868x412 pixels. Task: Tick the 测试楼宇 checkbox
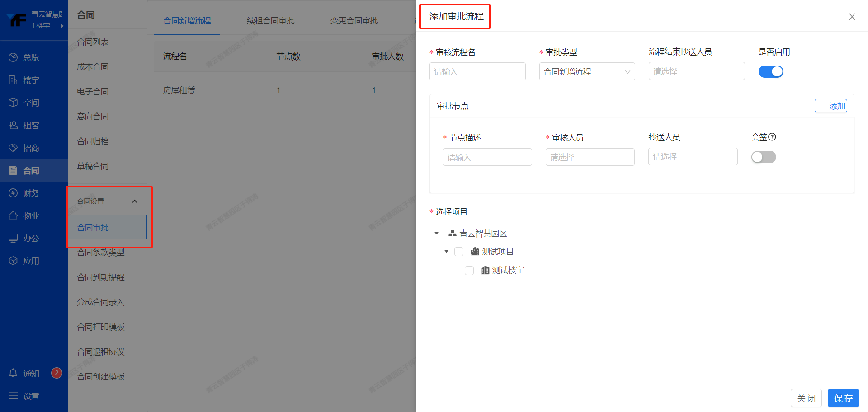[469, 270]
